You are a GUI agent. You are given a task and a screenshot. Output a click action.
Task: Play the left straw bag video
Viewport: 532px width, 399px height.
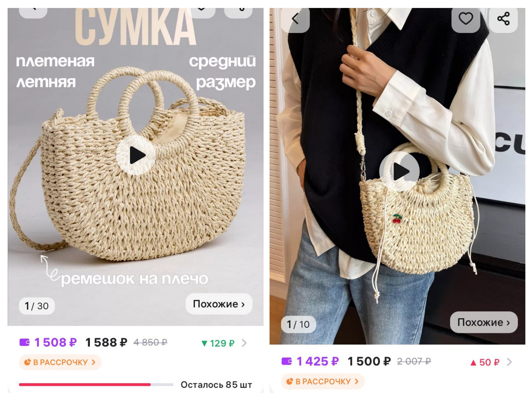click(x=136, y=155)
